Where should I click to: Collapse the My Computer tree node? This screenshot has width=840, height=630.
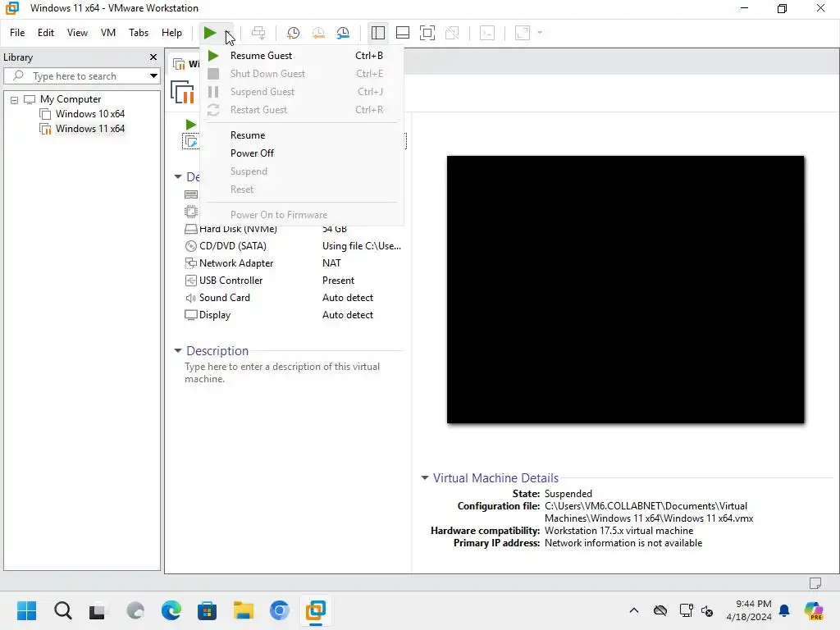click(x=15, y=99)
